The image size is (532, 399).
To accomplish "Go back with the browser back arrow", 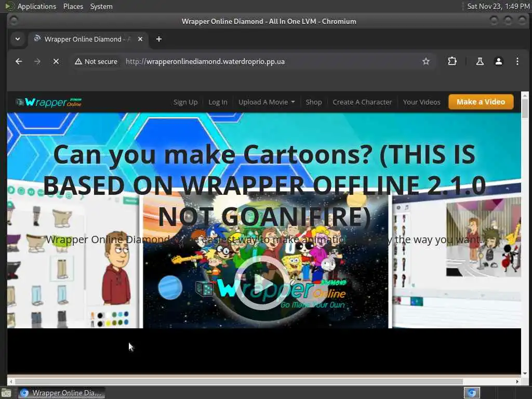I will coord(19,61).
